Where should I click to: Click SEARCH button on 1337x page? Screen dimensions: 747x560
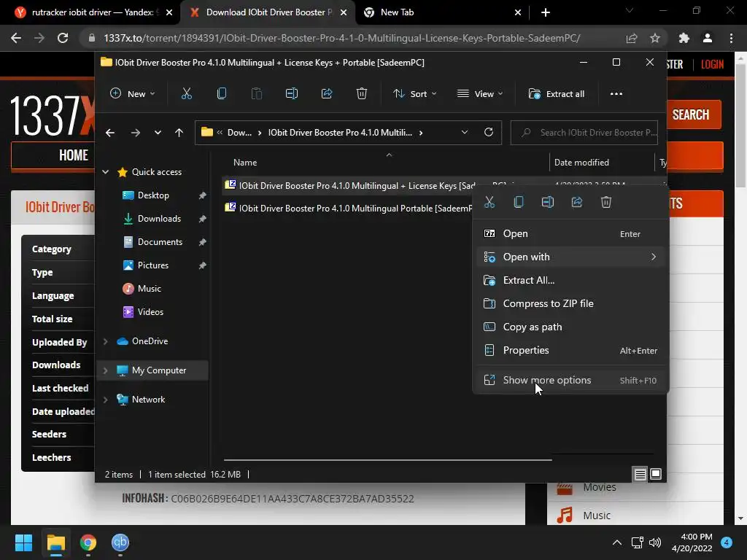point(693,114)
